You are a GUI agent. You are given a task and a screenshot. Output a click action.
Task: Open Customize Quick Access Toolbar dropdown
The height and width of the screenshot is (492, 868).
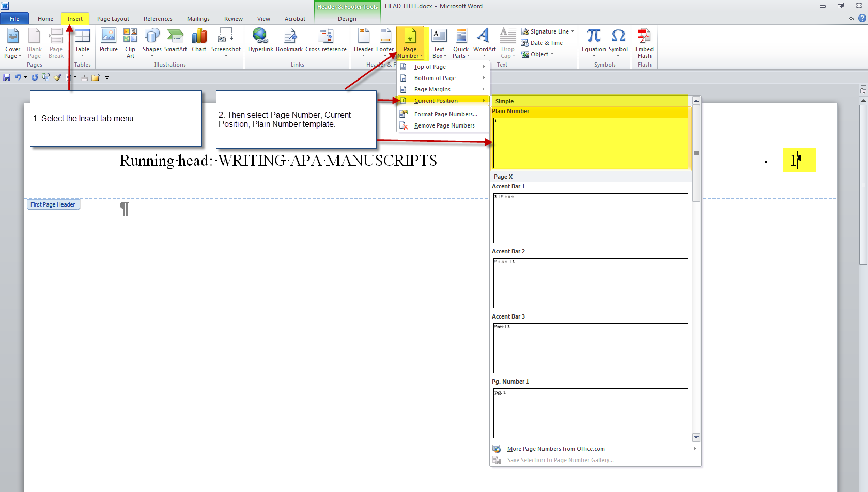click(x=107, y=78)
